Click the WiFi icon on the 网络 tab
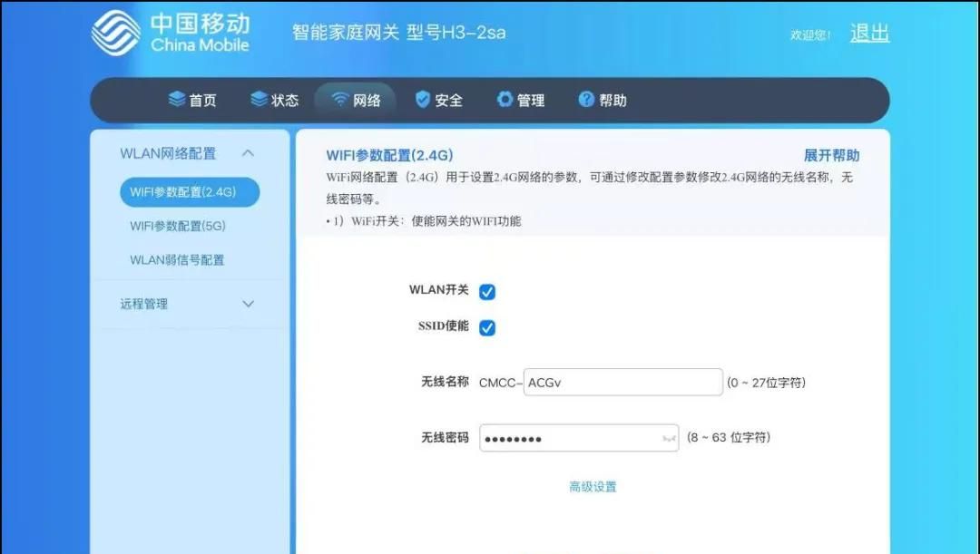This screenshot has height=554, width=980. pos(338,100)
